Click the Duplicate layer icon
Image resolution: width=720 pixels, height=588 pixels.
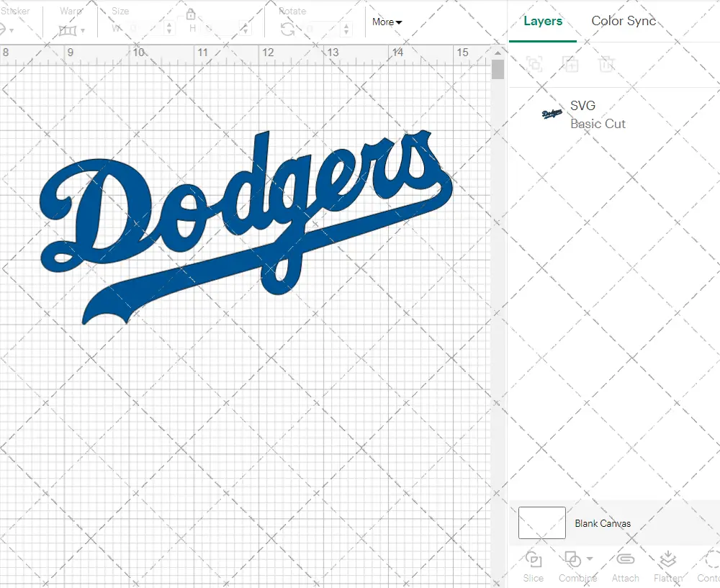click(x=570, y=64)
